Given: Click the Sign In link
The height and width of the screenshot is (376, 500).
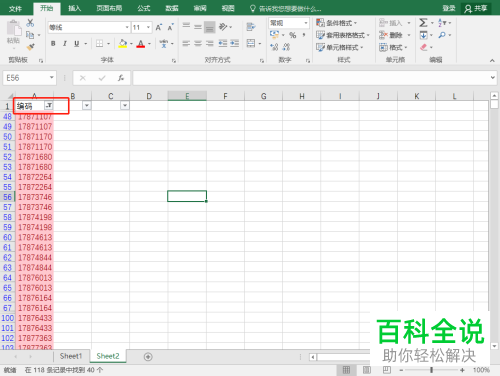Looking at the screenshot, I should (x=449, y=8).
